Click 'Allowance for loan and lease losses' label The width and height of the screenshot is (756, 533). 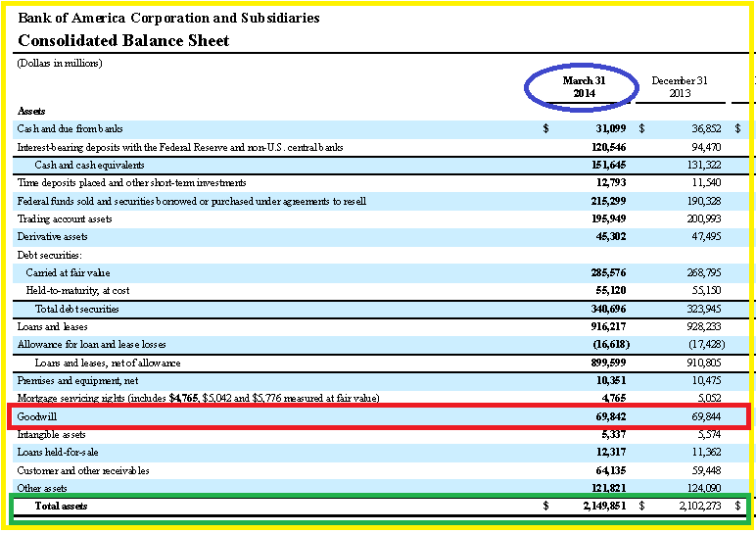click(92, 345)
